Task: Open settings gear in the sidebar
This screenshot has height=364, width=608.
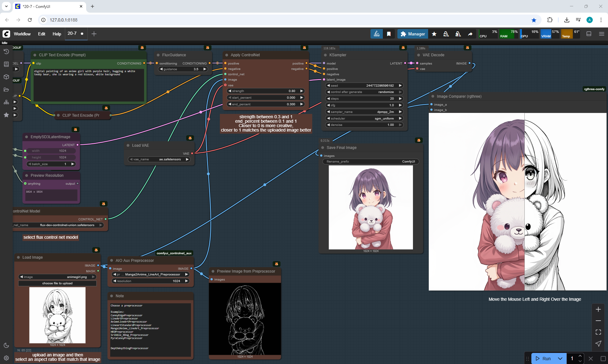Action: click(6, 358)
